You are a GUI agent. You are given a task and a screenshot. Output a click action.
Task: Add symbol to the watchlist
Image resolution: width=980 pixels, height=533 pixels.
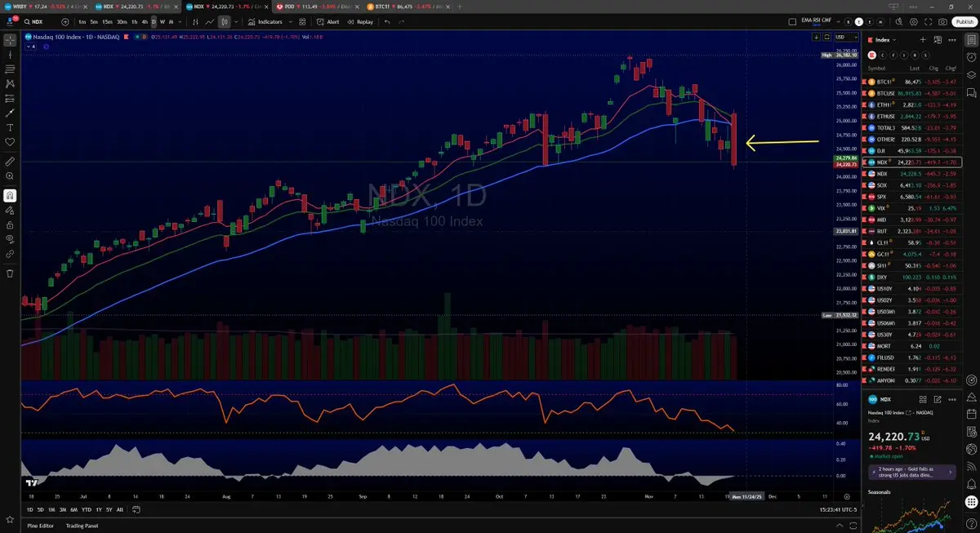point(923,39)
